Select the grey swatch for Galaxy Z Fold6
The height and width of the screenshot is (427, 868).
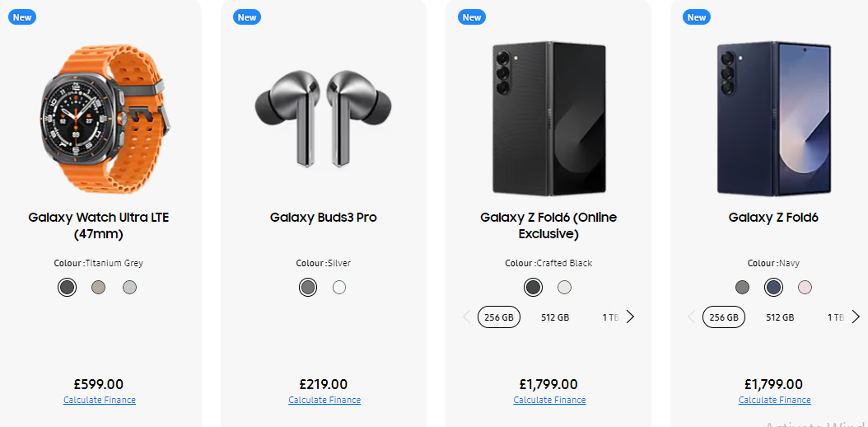point(742,287)
